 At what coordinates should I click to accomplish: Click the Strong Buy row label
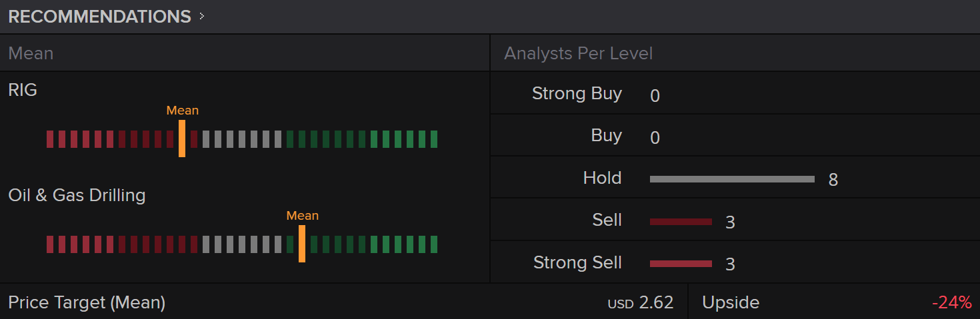(577, 94)
